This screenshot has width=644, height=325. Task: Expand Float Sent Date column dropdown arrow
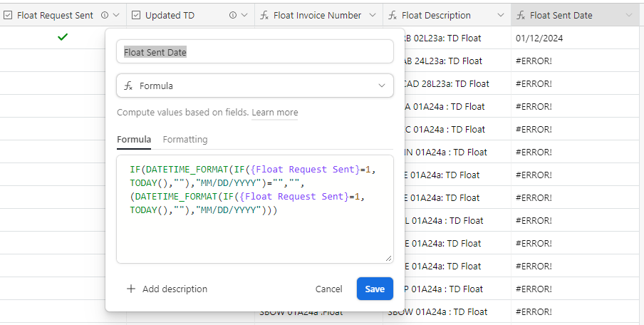pos(629,15)
